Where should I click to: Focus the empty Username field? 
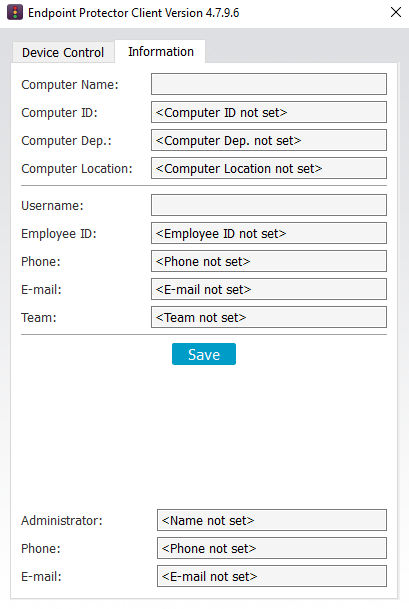pyautogui.click(x=269, y=205)
